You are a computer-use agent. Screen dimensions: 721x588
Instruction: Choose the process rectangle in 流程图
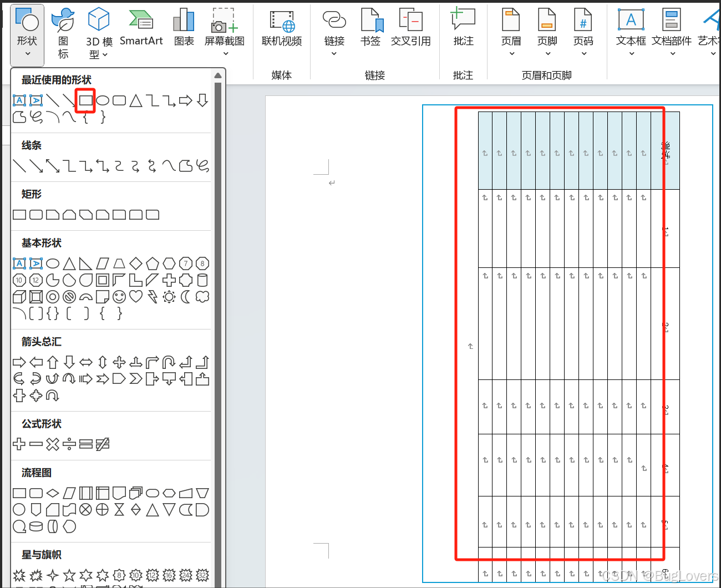(19, 493)
